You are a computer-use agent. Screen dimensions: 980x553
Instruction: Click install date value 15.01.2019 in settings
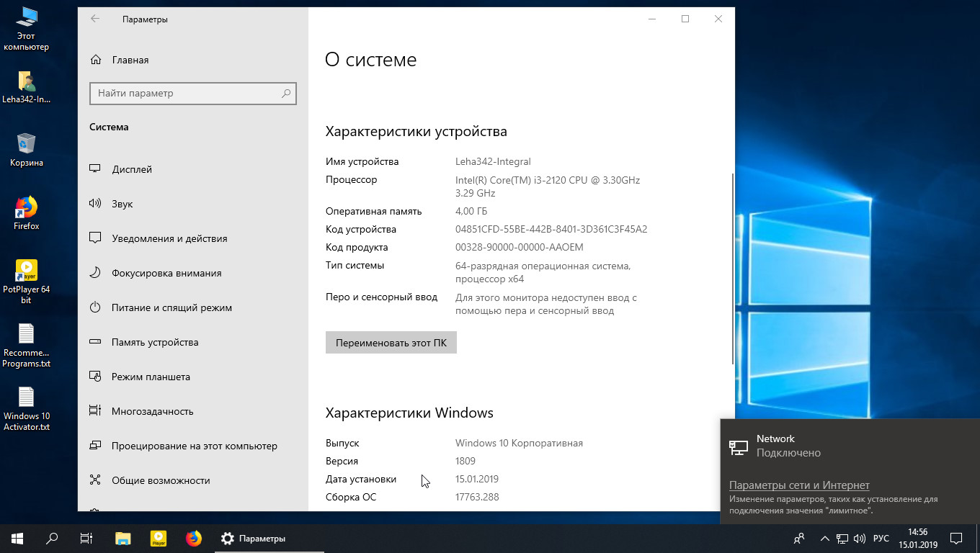tap(477, 479)
